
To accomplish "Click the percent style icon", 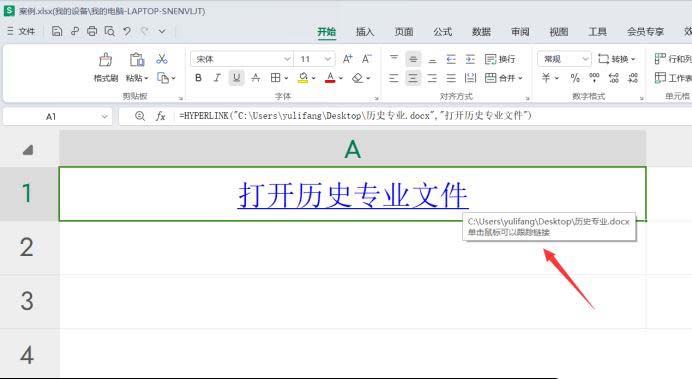I will click(575, 78).
